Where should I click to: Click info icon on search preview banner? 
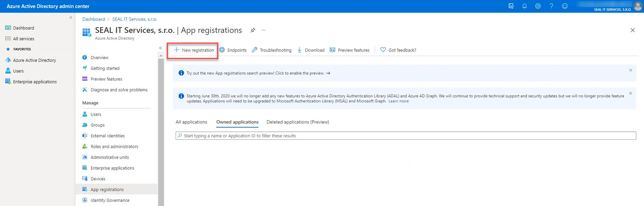(181, 73)
